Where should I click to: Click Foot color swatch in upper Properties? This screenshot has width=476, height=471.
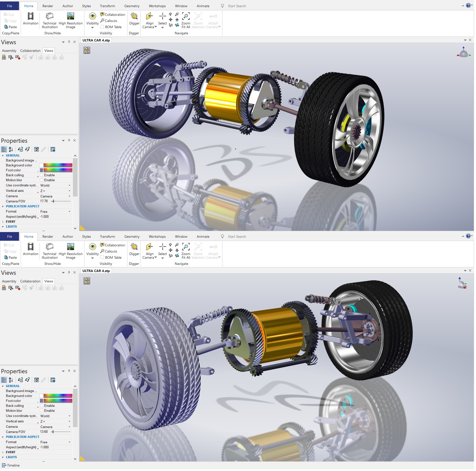coord(42,171)
